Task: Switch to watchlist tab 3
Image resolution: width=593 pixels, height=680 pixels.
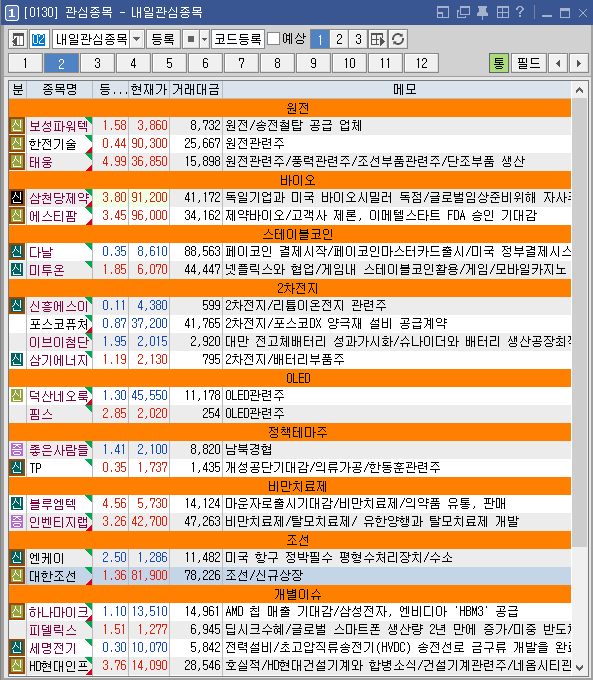Action: 97,63
